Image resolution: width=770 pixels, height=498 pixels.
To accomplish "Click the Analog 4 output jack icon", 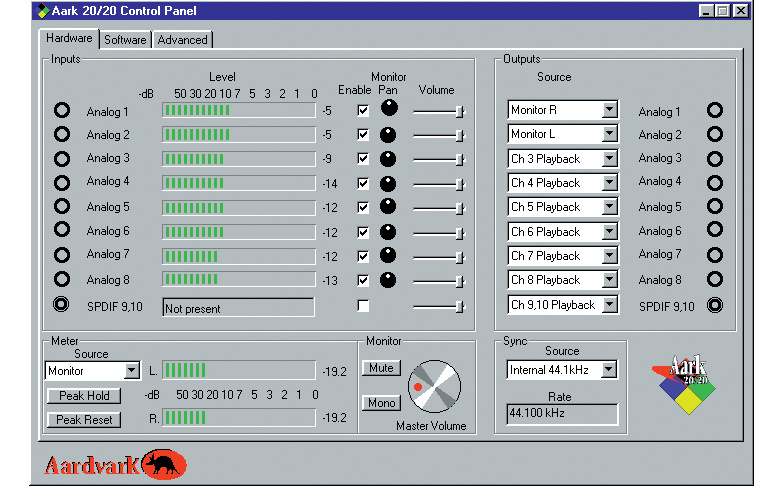I will coord(714,183).
